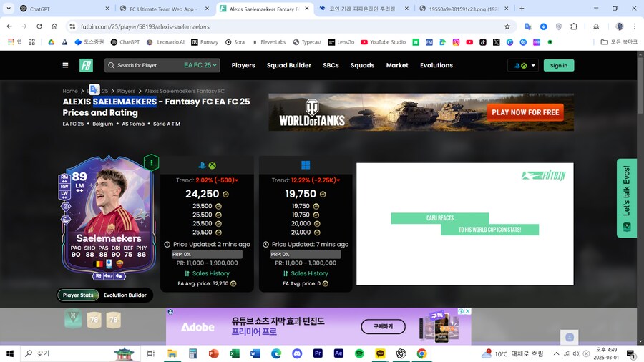The height and width of the screenshot is (362, 644).
Task: Open Excel from the taskbar
Action: pyautogui.click(x=234, y=353)
